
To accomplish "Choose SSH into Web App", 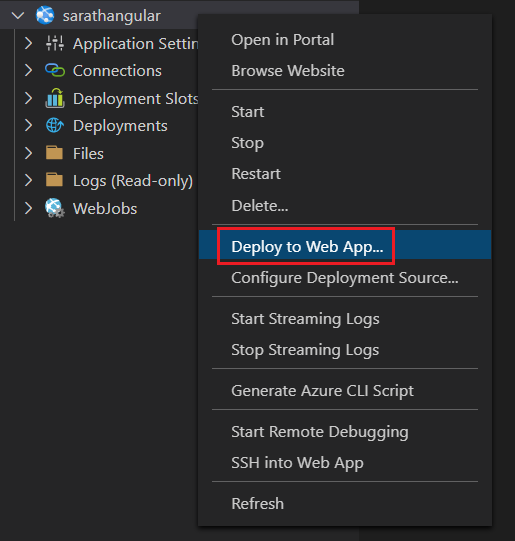I will [x=345, y=463].
